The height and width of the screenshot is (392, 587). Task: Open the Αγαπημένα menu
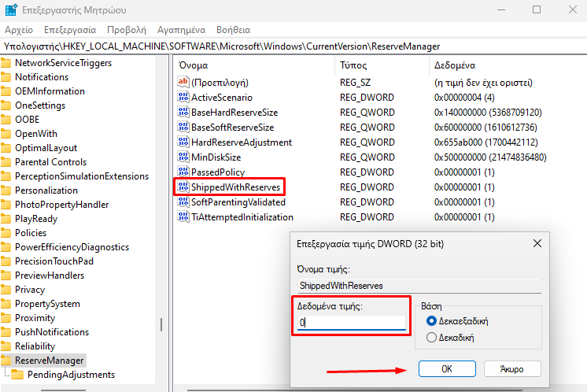click(x=181, y=30)
